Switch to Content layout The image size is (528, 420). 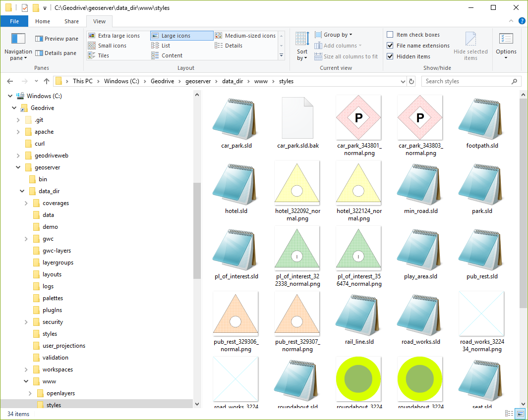(x=167, y=55)
